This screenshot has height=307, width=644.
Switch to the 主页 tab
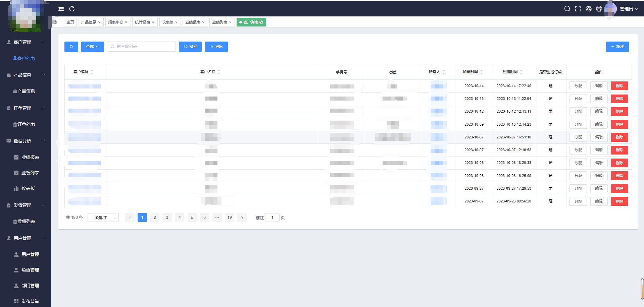click(70, 22)
